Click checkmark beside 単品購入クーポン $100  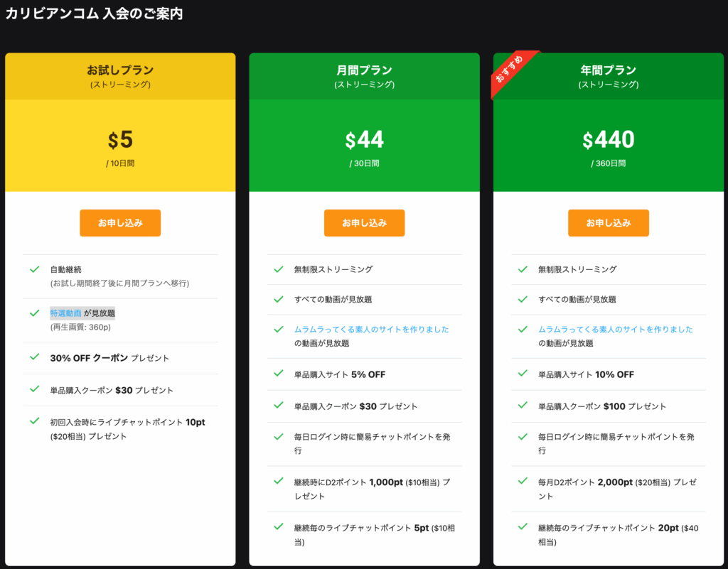[523, 405]
